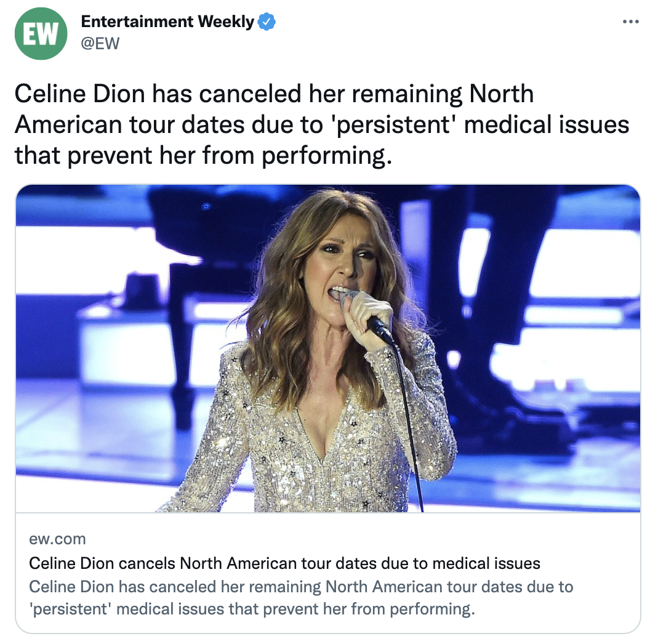
Task: Click the green EW profile avatar
Action: click(41, 34)
